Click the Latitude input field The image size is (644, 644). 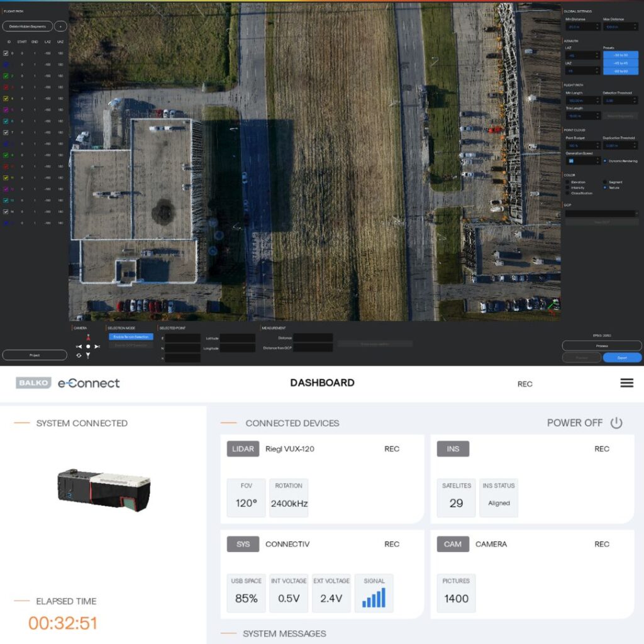tap(237, 338)
